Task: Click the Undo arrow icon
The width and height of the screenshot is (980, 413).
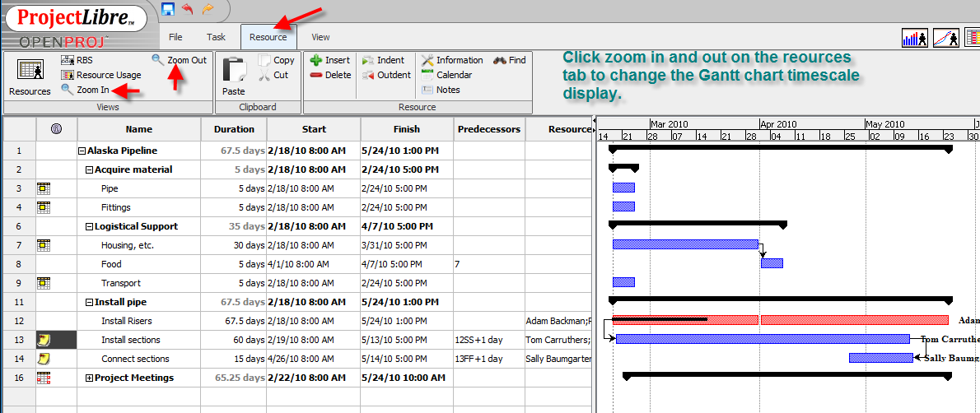Action: (x=187, y=9)
